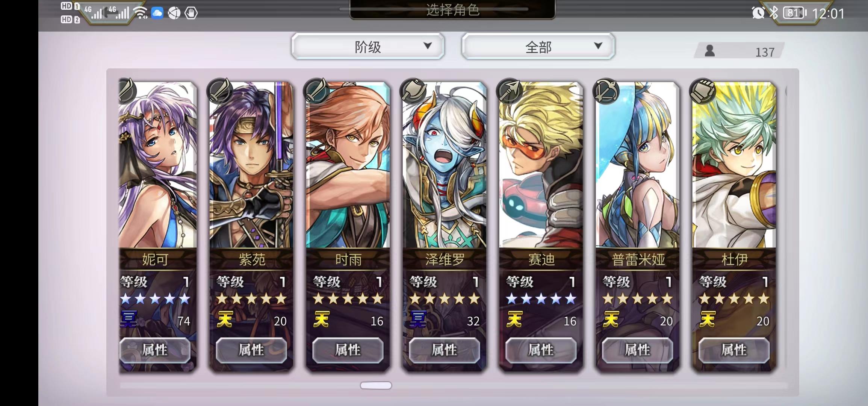
Task: Click the spear weapon icon on 赛迪's card
Action: [x=510, y=91]
